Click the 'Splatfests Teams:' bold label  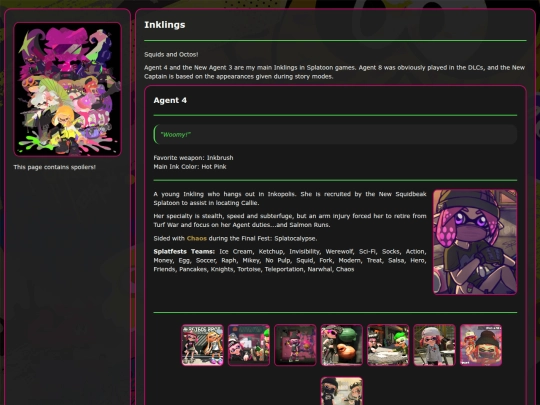(x=184, y=251)
